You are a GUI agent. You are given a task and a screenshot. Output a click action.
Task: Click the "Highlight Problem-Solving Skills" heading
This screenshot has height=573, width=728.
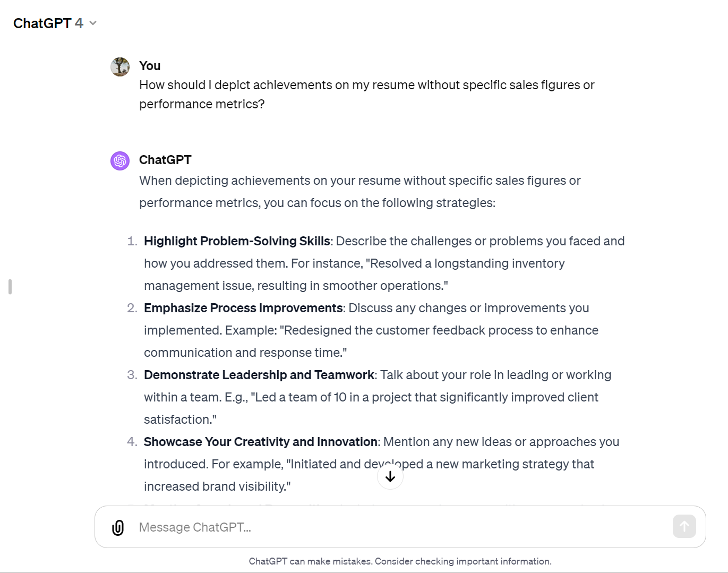click(x=237, y=241)
